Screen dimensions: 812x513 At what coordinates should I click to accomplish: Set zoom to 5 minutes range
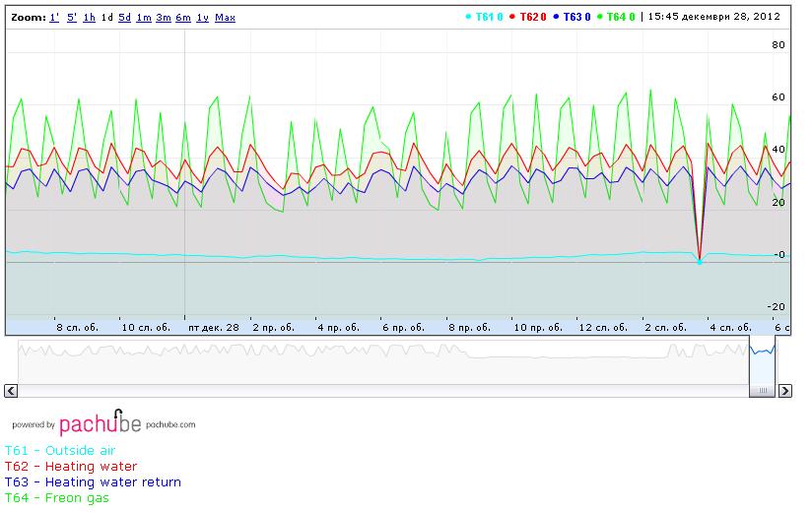point(72,18)
